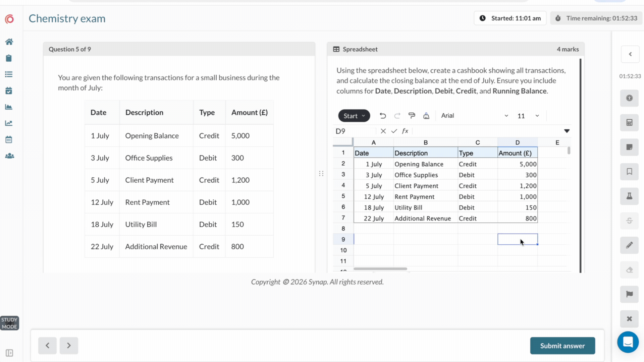Open the clipboard sidebar icon

pos(9,58)
